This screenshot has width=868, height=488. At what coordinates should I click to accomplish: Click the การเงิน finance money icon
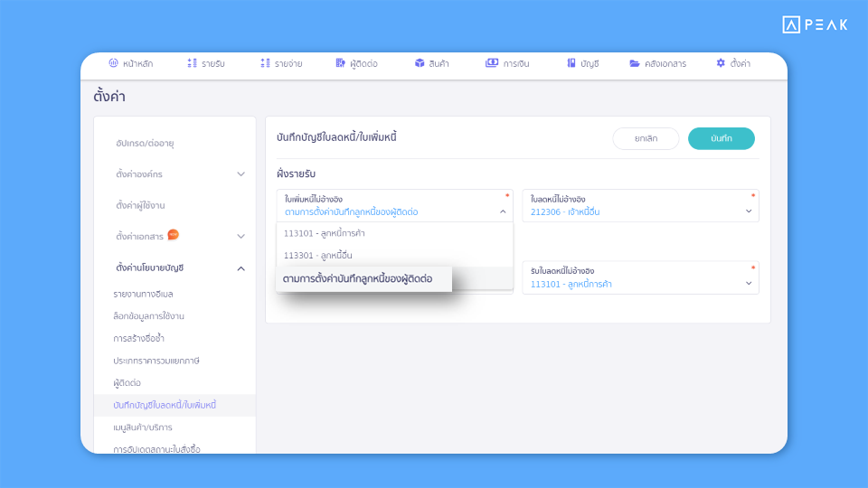pos(492,63)
